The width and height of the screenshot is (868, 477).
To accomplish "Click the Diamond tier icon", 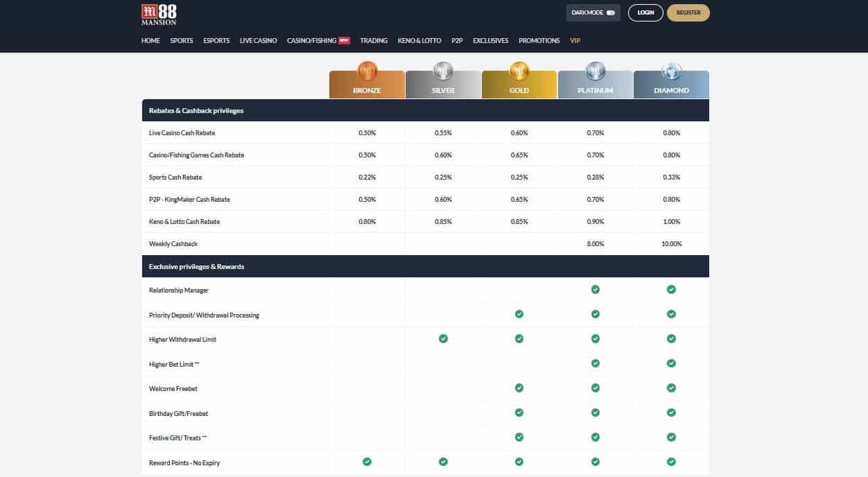I will click(672, 71).
